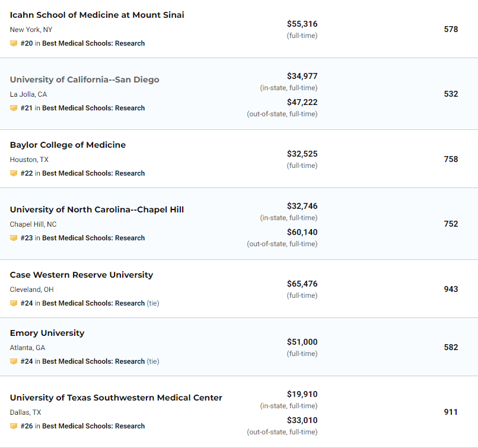Click Best Medical Schools: Research under Case Western

(x=93, y=303)
